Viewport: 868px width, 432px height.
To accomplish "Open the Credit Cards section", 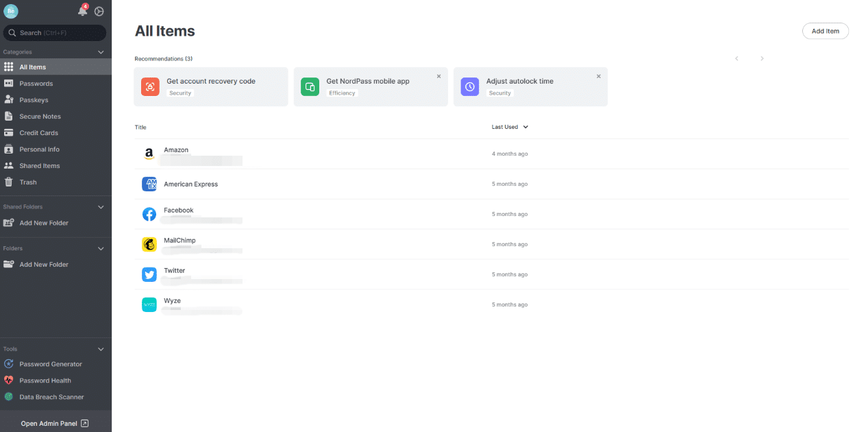I will pos(37,132).
